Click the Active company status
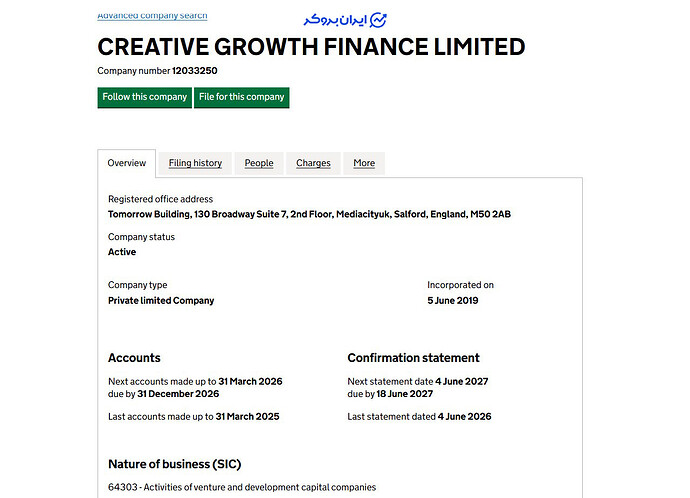 click(x=122, y=252)
